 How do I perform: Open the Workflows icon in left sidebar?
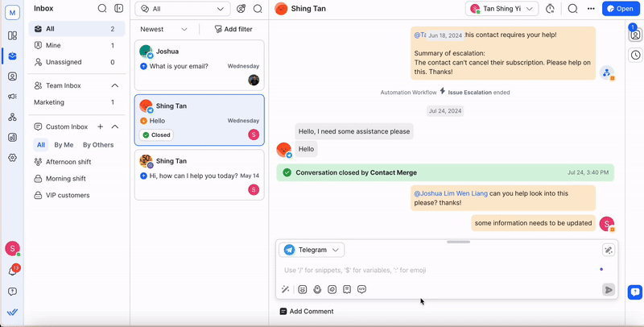click(x=12, y=117)
